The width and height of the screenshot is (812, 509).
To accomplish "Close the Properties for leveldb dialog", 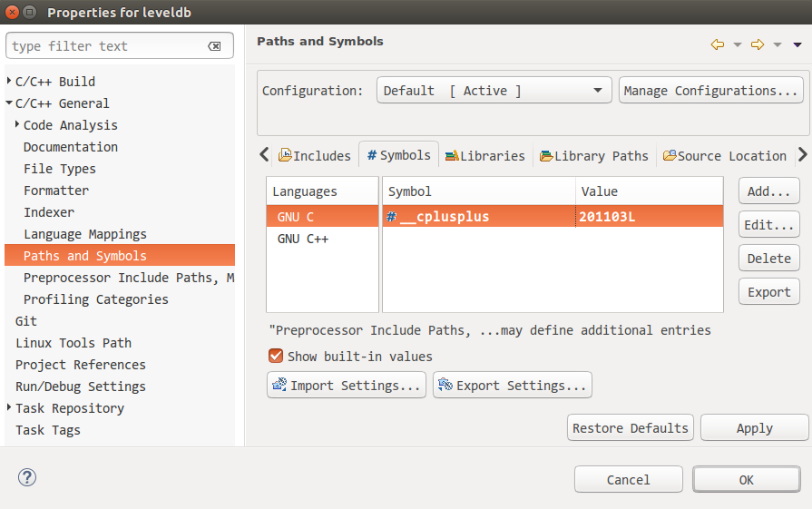I will [13, 12].
